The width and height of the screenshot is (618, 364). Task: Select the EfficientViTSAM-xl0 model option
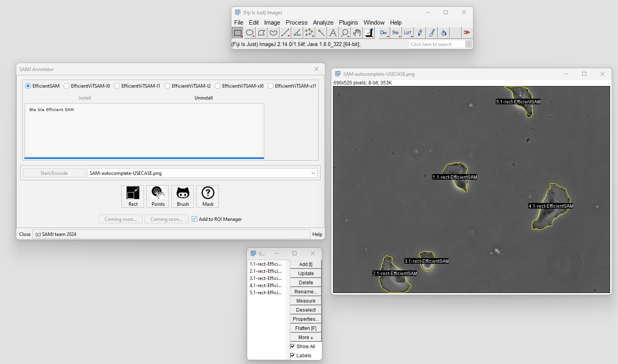click(239, 86)
